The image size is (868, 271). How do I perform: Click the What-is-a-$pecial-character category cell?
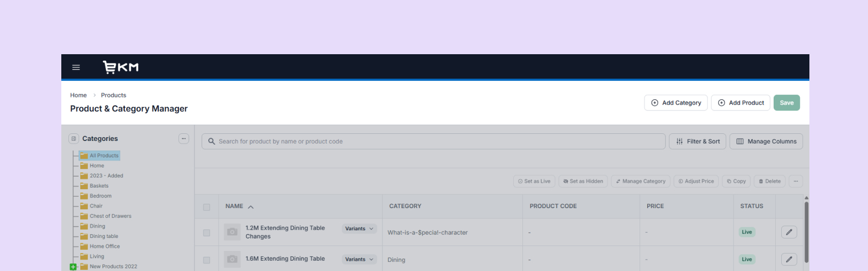(427, 233)
